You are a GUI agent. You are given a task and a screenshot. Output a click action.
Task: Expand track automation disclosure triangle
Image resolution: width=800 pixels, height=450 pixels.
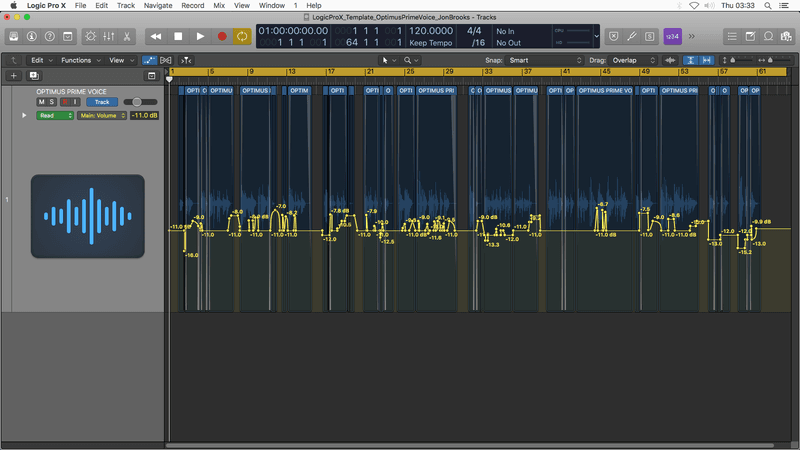[x=24, y=115]
